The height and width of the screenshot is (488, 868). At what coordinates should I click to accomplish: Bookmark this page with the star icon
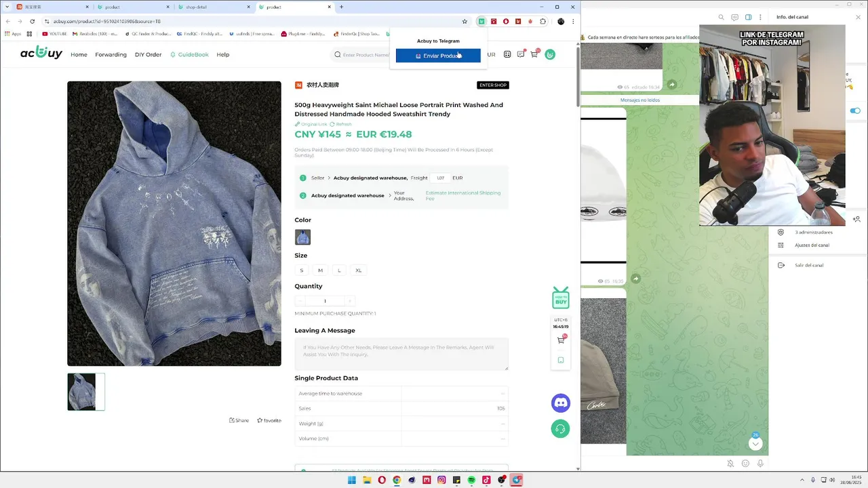(465, 22)
